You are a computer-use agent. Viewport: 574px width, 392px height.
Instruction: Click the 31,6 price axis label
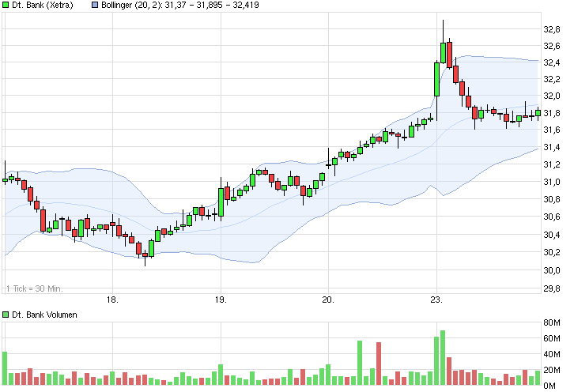click(552, 130)
